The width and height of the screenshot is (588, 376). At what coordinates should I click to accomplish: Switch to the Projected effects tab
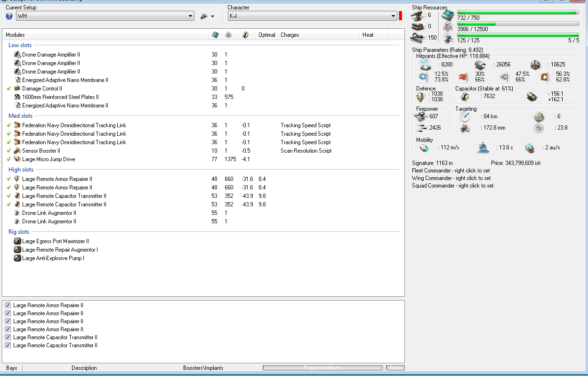click(322, 368)
